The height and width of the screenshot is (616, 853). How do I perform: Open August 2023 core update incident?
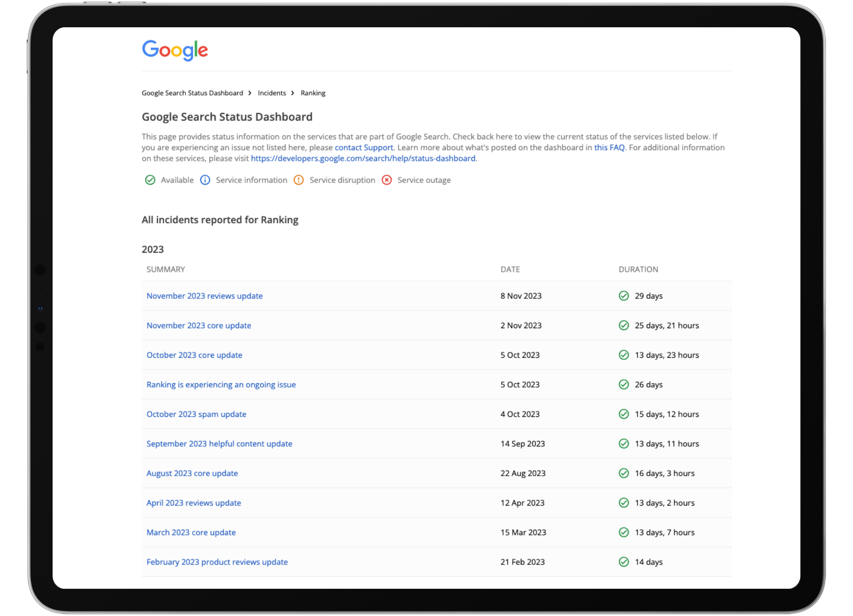192,473
